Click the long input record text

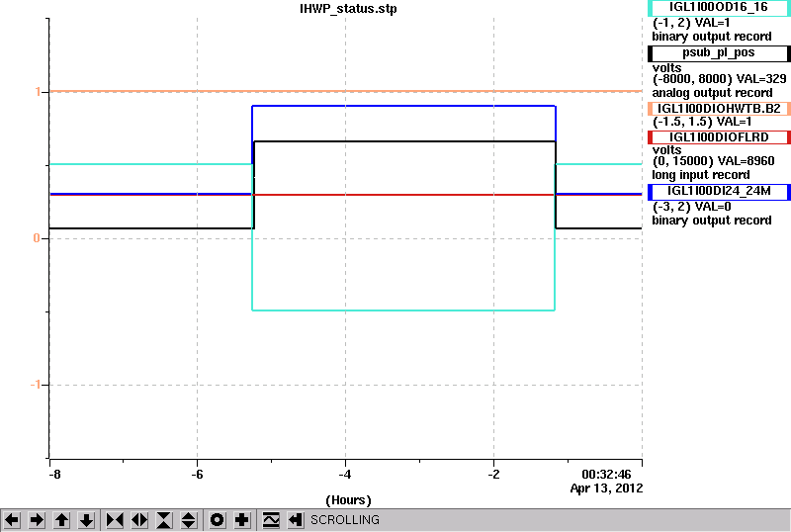coord(701,175)
